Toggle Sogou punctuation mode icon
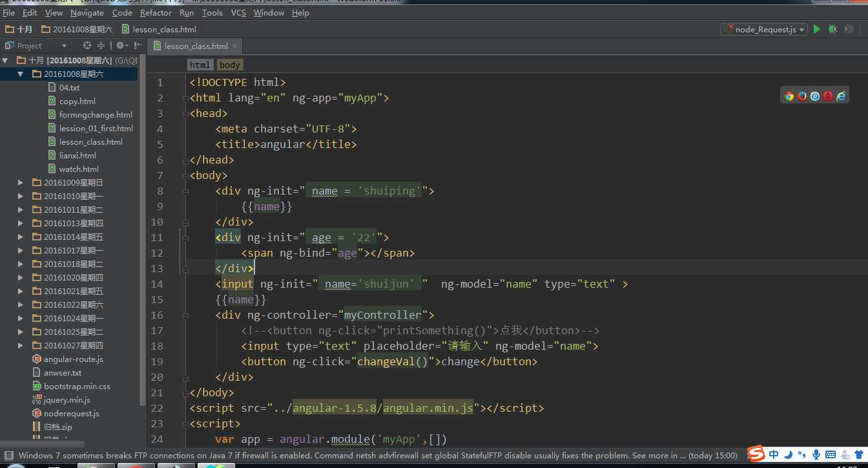Viewport: 868px width, 468px height. click(801, 455)
